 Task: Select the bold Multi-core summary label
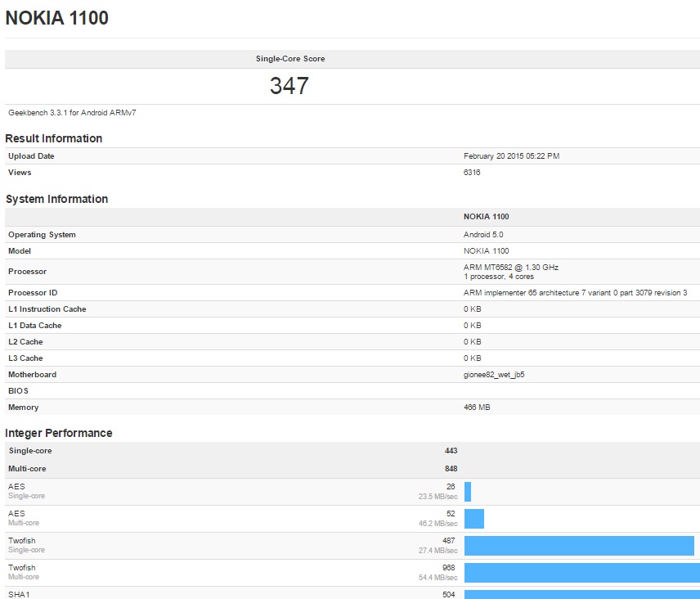(27, 469)
